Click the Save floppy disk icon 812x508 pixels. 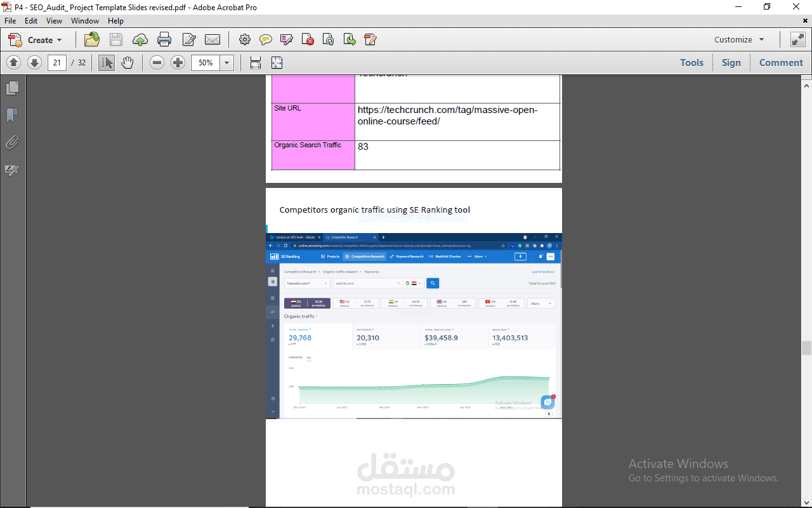pyautogui.click(x=115, y=40)
